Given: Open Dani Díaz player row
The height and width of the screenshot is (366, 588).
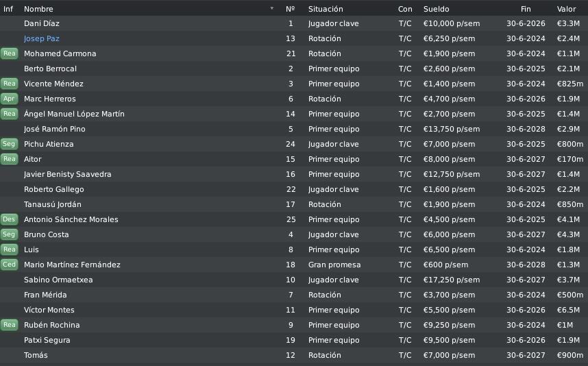Looking at the screenshot, I should (x=294, y=23).
